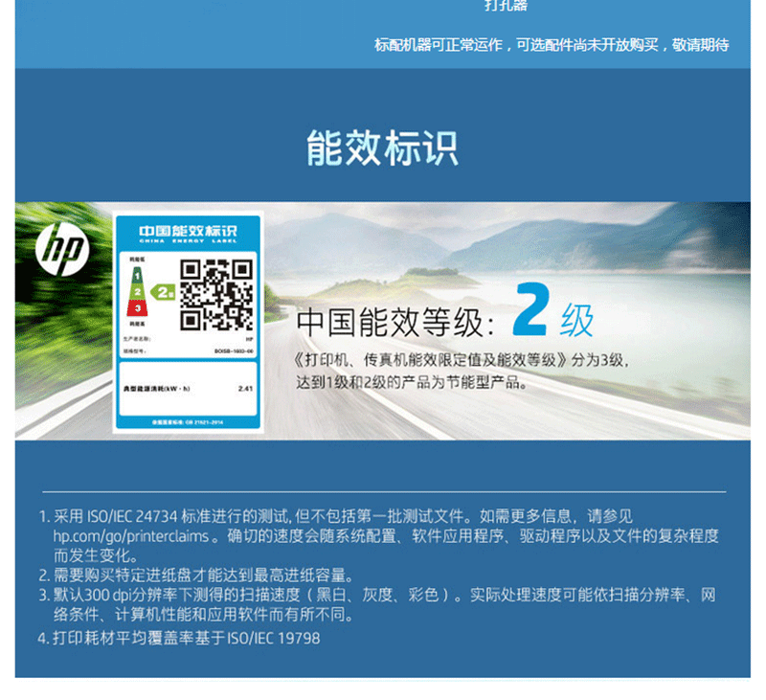766x700 pixels.
Task: Click the green arrow marker showing grade 2
Action: [163, 290]
